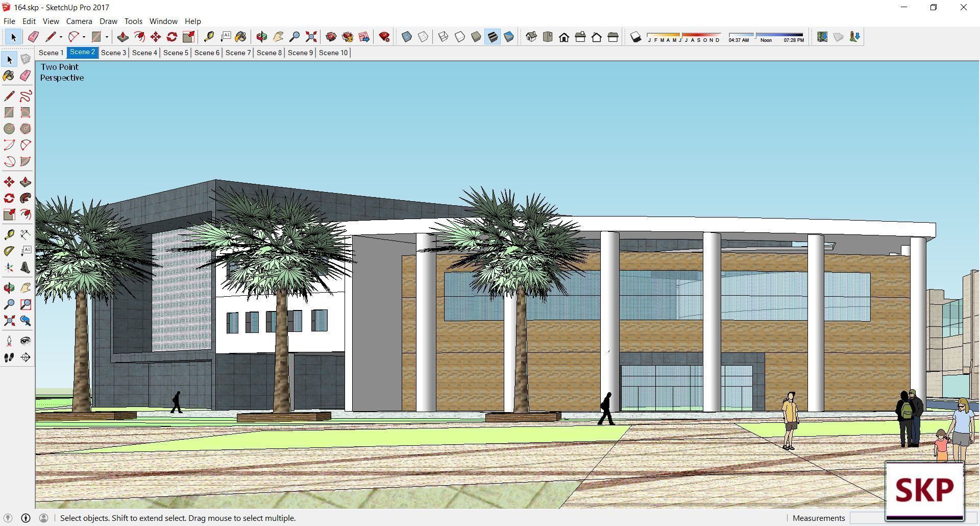Switch to Front view

click(564, 37)
